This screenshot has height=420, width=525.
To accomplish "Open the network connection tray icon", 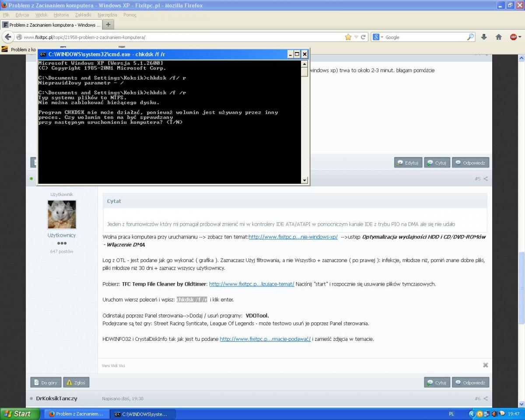I will coord(487,413).
